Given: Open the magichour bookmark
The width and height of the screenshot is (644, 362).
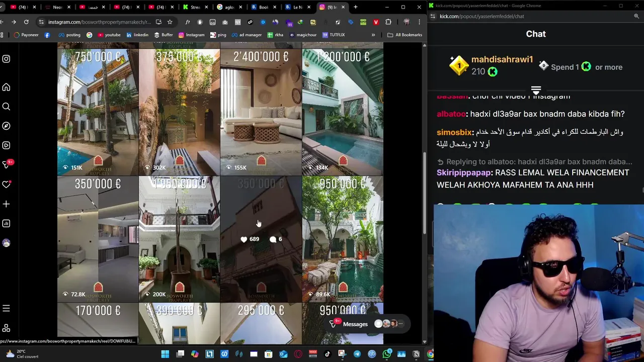Looking at the screenshot, I should [303, 35].
